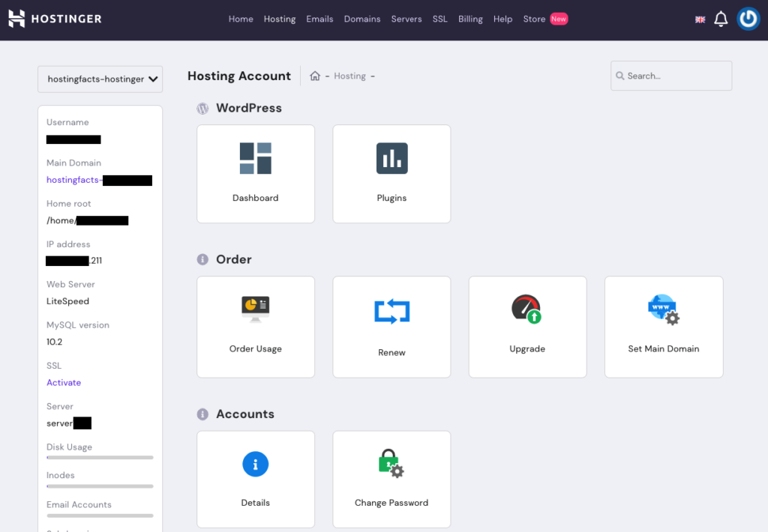Click the Disk Usage progress bar

pos(100,458)
